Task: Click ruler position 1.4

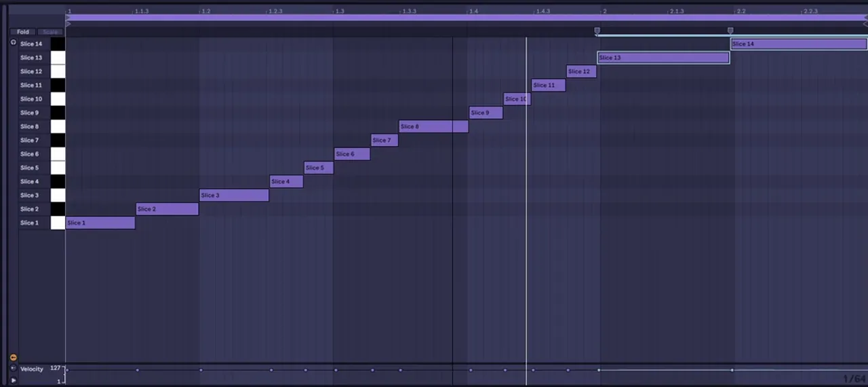Action: tap(473, 12)
